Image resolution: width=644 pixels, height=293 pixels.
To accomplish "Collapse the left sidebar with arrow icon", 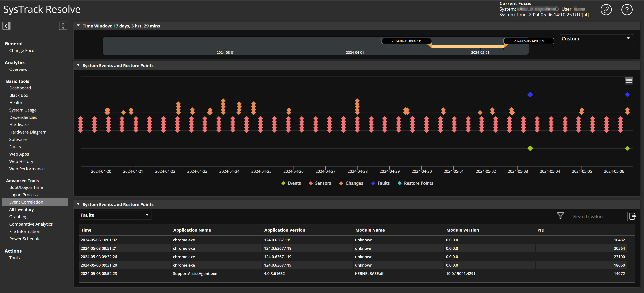I will coord(6,26).
